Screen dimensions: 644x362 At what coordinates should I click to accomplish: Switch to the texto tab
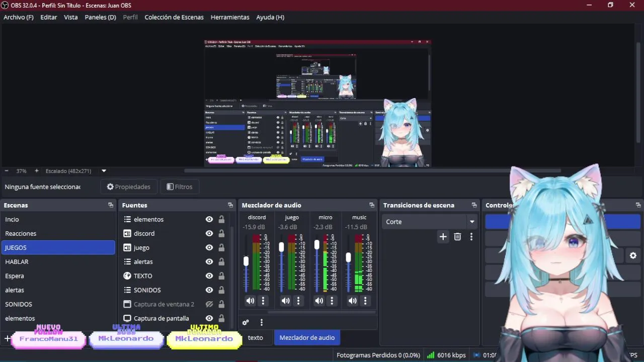[255, 337]
